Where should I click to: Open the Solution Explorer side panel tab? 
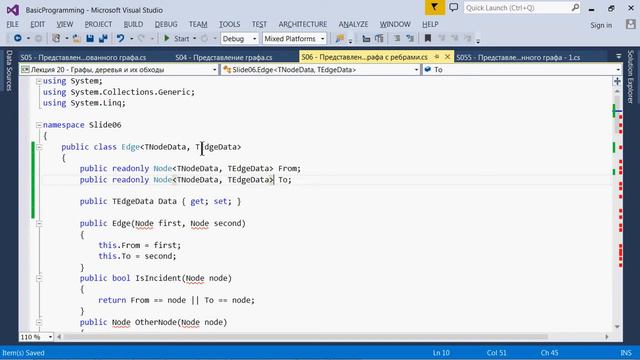tap(630, 76)
